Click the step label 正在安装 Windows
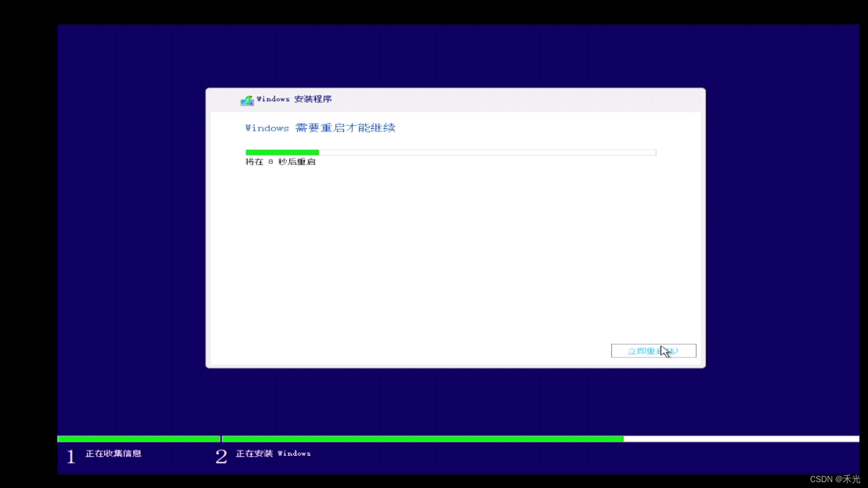Image resolution: width=868 pixels, height=488 pixels. [273, 453]
